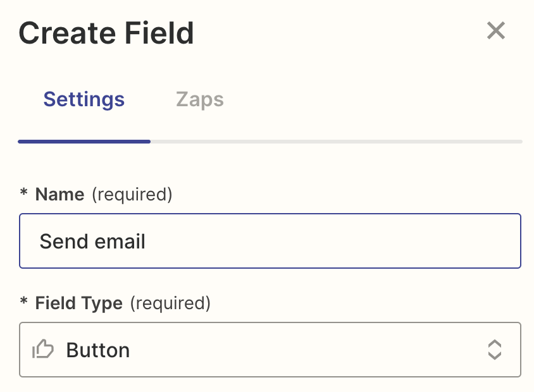This screenshot has width=534, height=392.
Task: Focus the Name input field
Action: pyautogui.click(x=270, y=241)
